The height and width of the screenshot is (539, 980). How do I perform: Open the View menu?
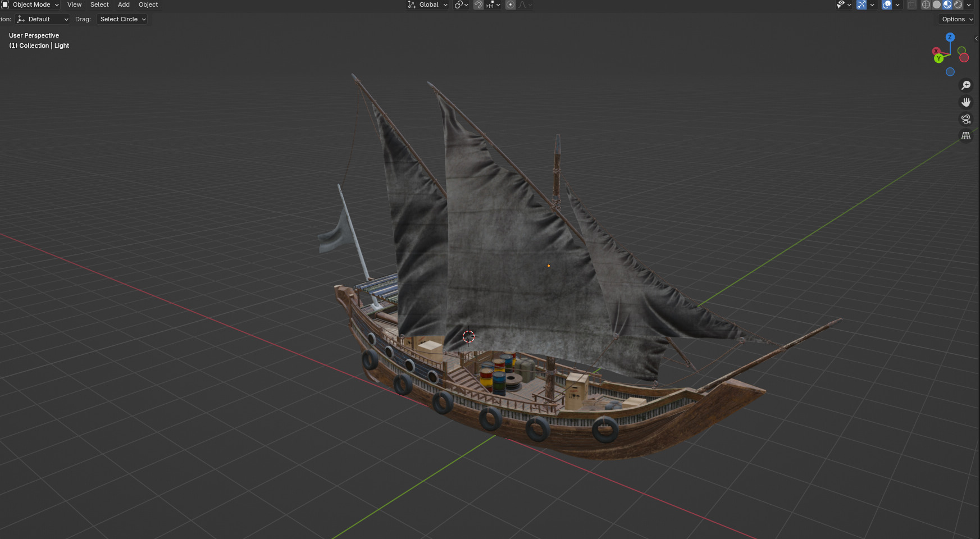tap(74, 4)
